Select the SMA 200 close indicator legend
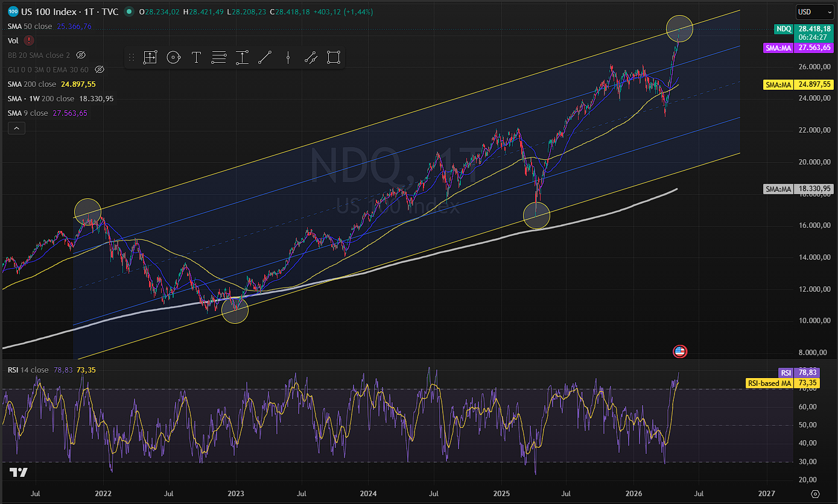This screenshot has width=838, height=504. pos(32,84)
